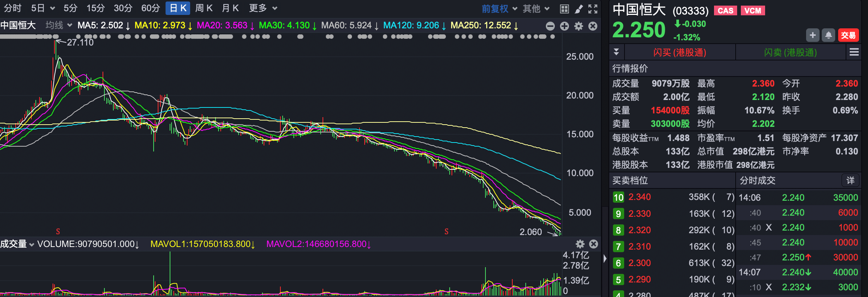Collapse the quote panel using double-arrow icon
868x297 pixels.
point(616,52)
